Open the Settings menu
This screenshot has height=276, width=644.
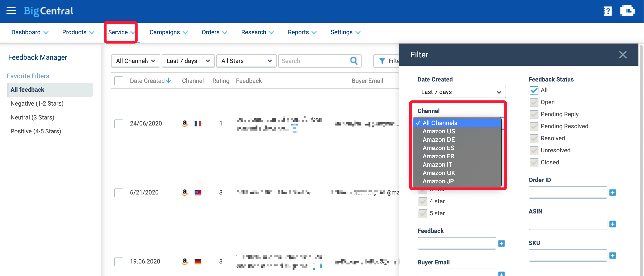click(346, 32)
